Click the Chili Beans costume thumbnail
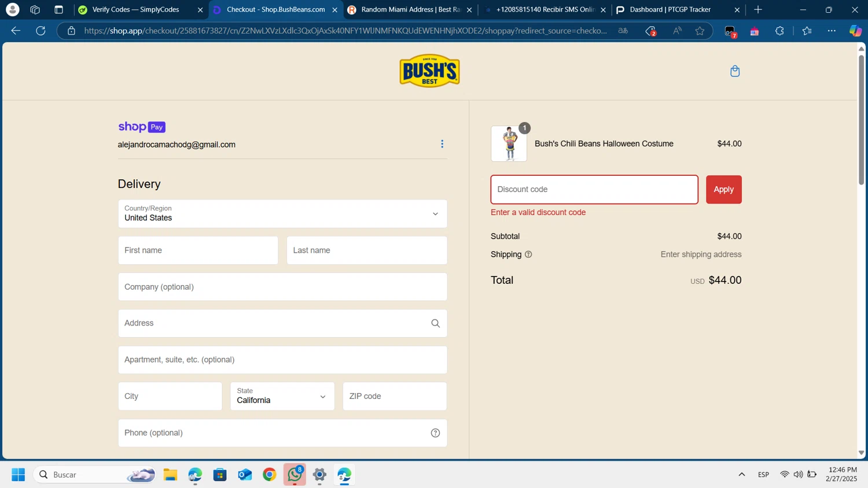 click(509, 144)
